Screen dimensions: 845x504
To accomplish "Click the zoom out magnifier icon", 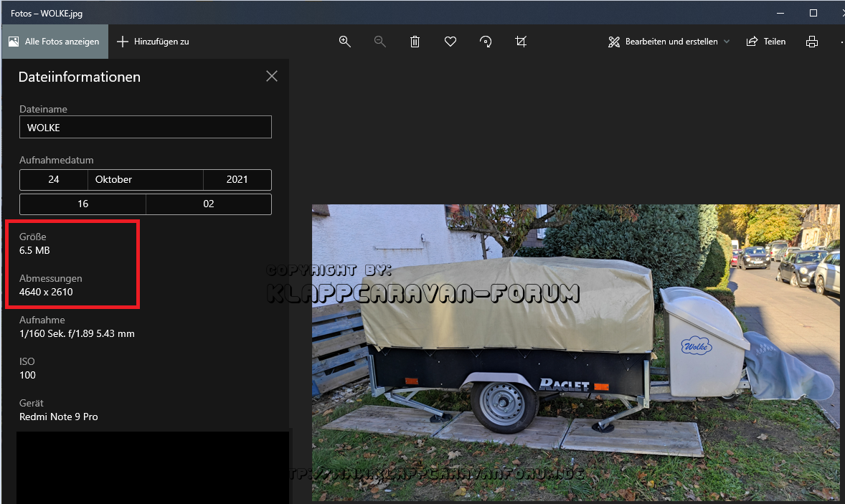I will click(380, 42).
